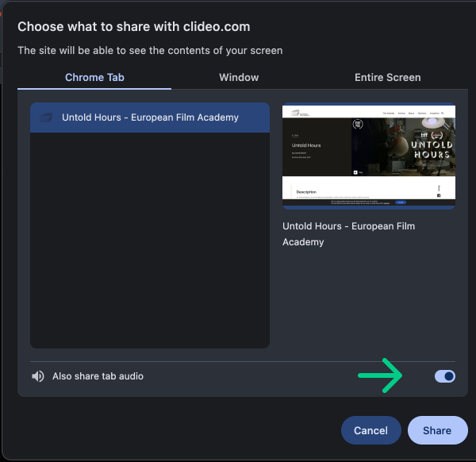
Task: Click Cancel to dismiss the dialog
Action: point(370,430)
